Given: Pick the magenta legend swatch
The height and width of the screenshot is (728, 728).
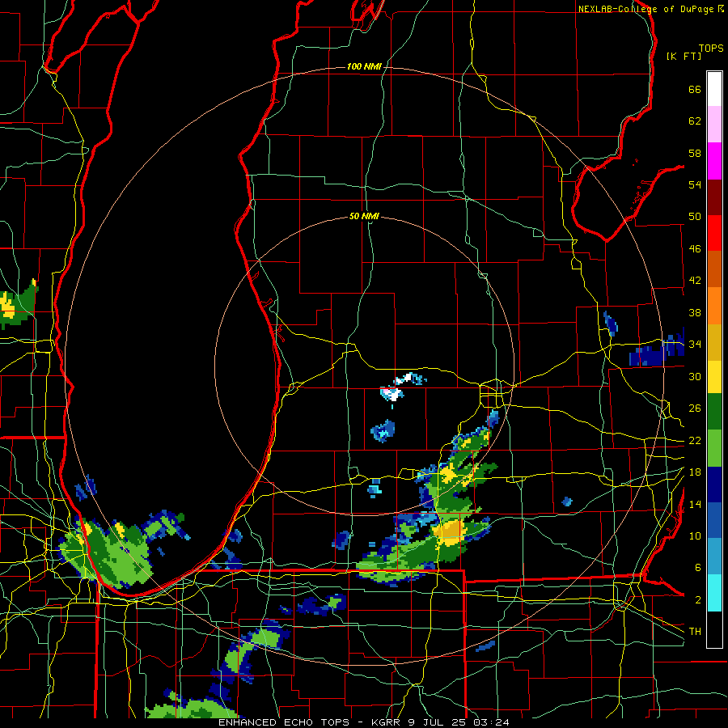Looking at the screenshot, I should click(714, 161).
